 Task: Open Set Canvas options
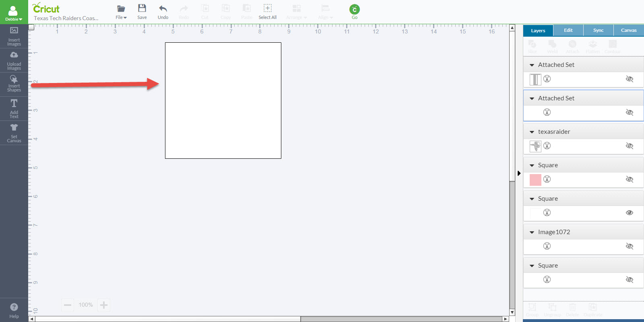14,132
